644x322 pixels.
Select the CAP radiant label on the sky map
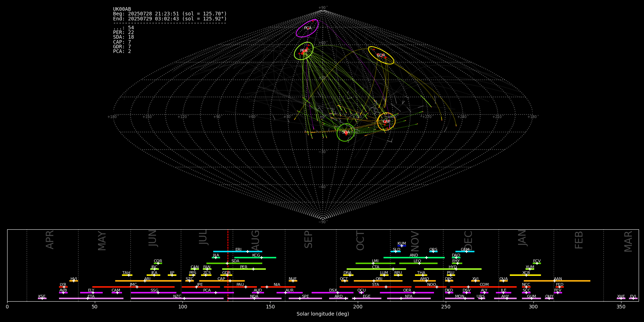[x=386, y=122]
